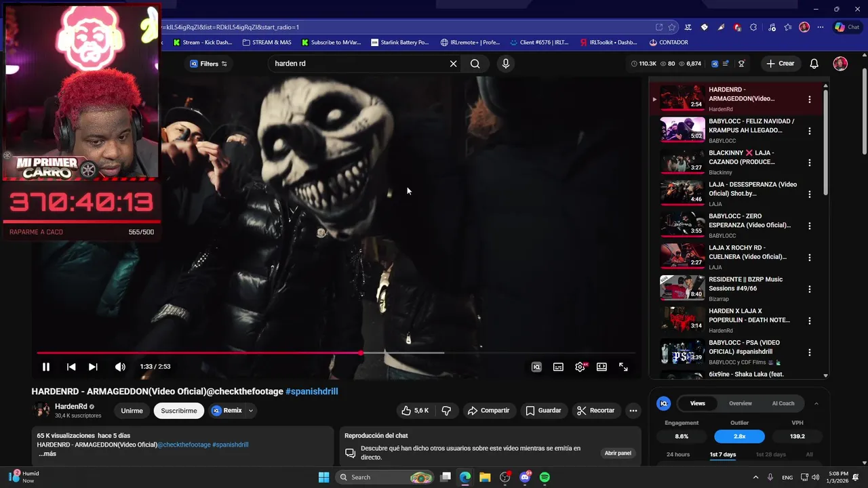Click the Unirme join button
This screenshot has height=488, width=868.
tap(132, 411)
